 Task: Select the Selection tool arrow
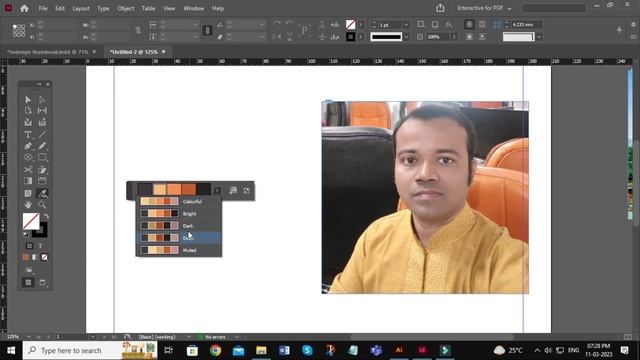tap(28, 100)
